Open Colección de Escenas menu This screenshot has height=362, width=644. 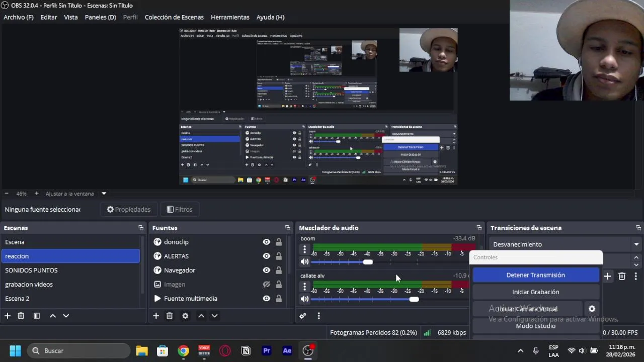click(174, 17)
